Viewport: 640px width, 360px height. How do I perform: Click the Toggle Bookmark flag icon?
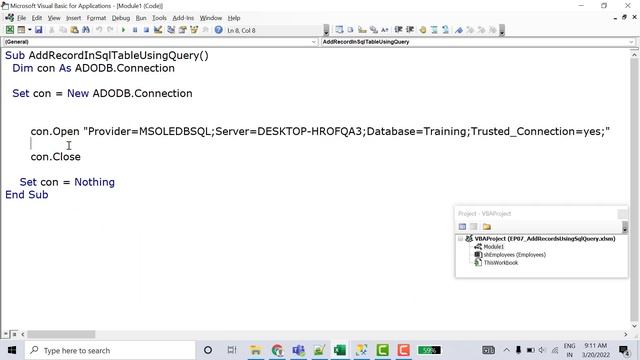(459, 30)
